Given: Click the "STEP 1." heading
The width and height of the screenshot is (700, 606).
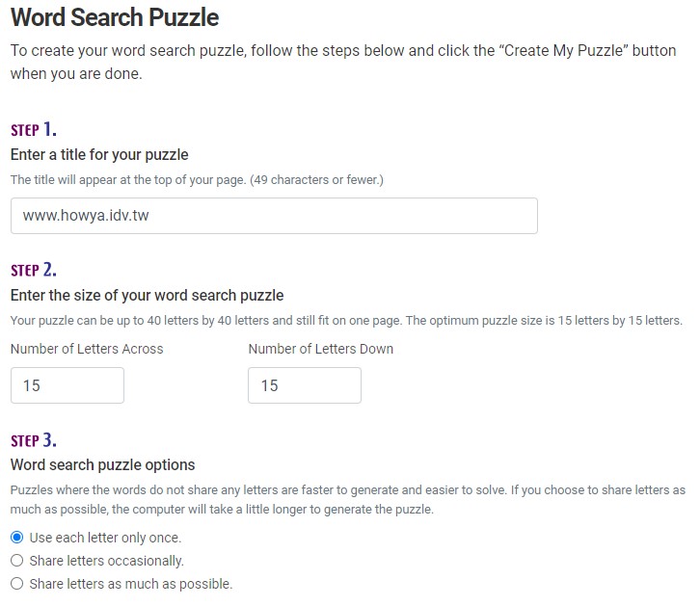Looking at the screenshot, I should point(34,129).
